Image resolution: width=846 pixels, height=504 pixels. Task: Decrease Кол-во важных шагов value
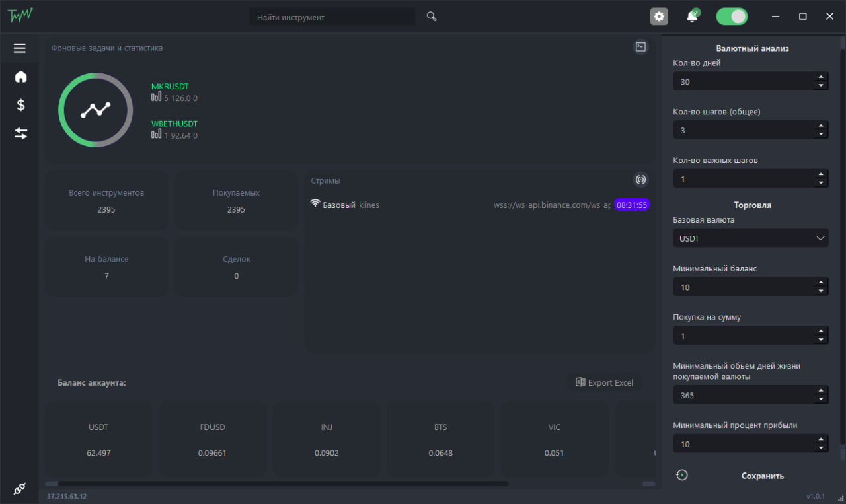(x=821, y=183)
